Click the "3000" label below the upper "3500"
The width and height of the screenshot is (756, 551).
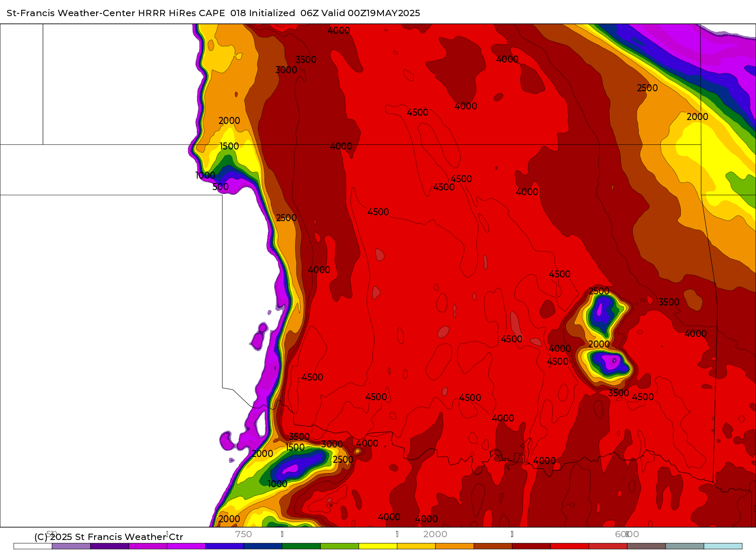286,70
